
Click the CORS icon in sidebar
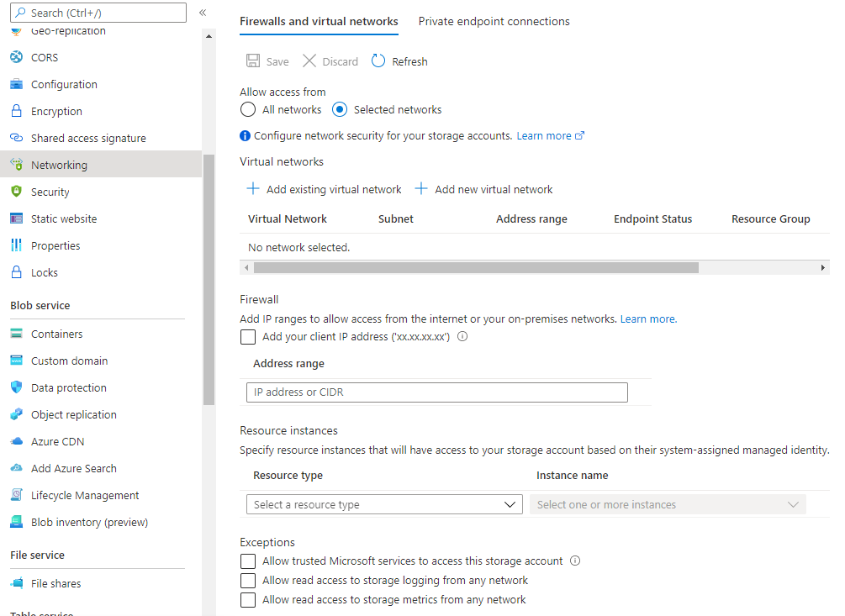pos(17,57)
